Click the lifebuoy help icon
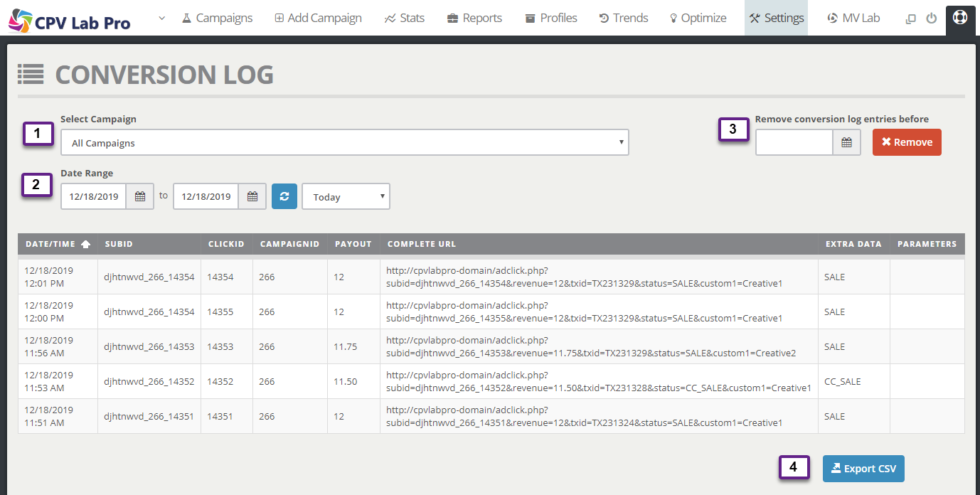 click(x=959, y=18)
